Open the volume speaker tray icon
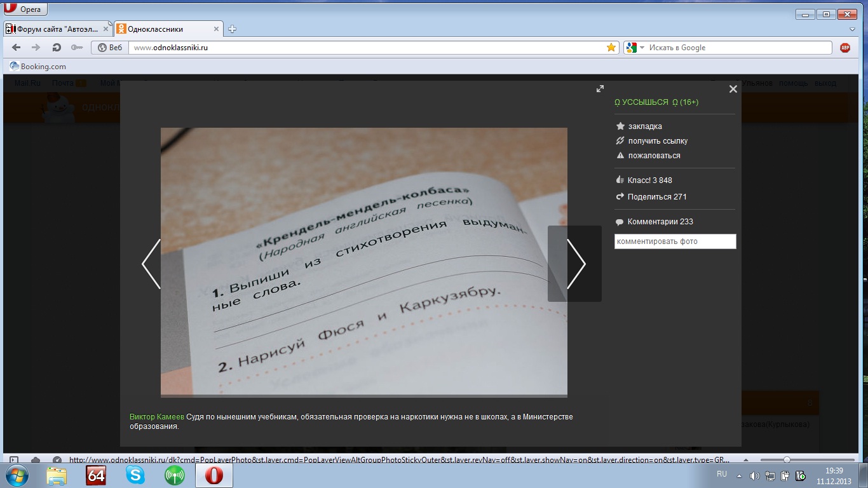 [754, 476]
